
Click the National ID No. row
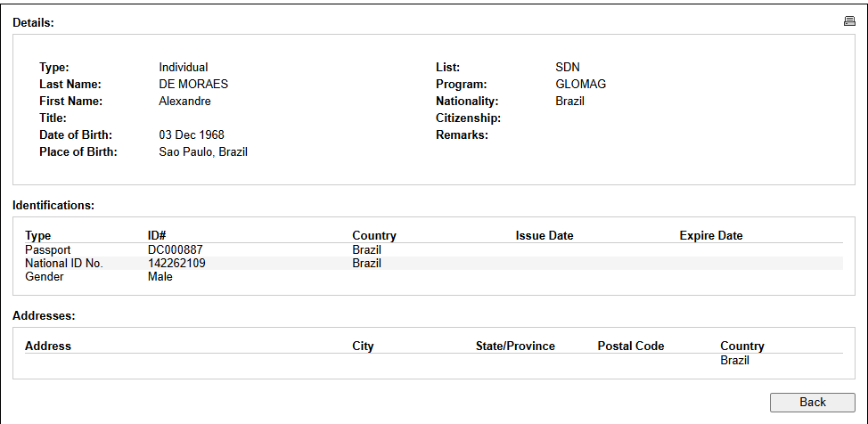(434, 264)
